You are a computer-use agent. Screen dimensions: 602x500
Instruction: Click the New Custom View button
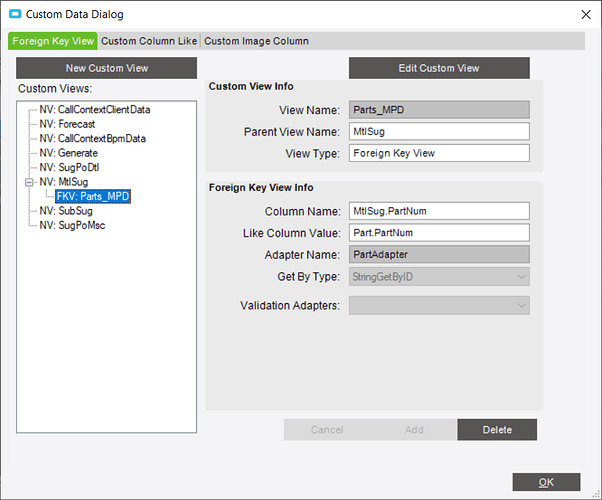[106, 68]
